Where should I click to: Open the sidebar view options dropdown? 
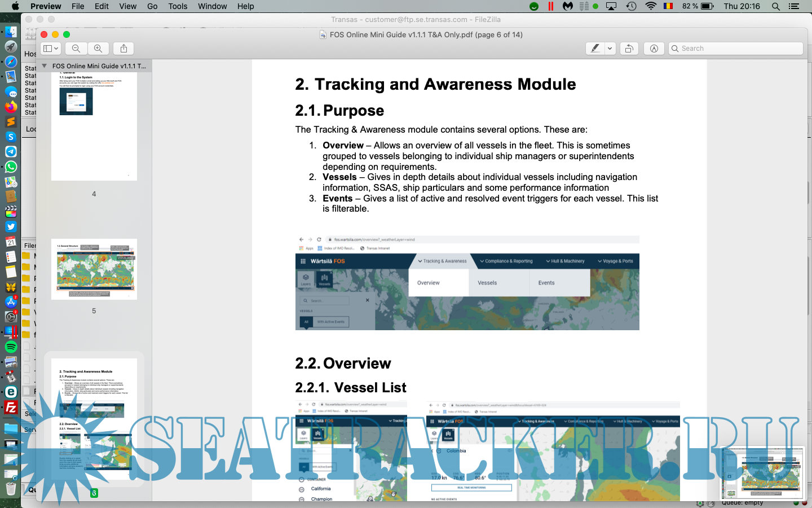click(x=51, y=49)
